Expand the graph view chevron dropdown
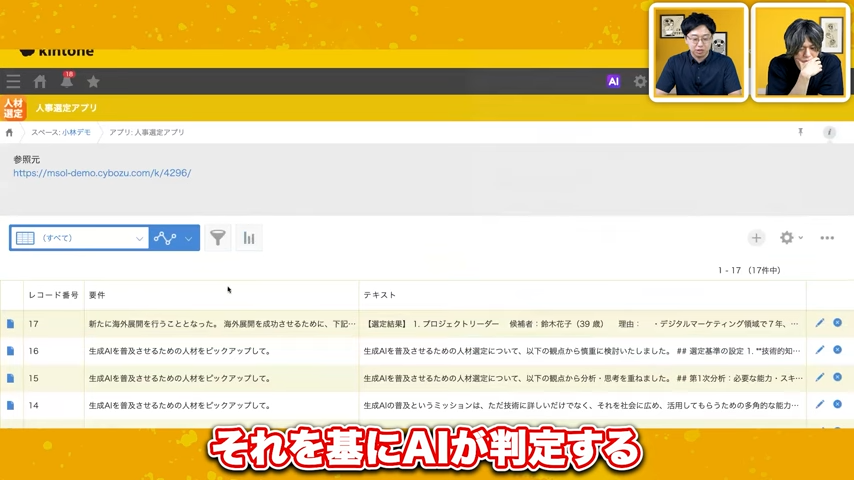Image resolution: width=854 pixels, height=480 pixels. tap(188, 239)
